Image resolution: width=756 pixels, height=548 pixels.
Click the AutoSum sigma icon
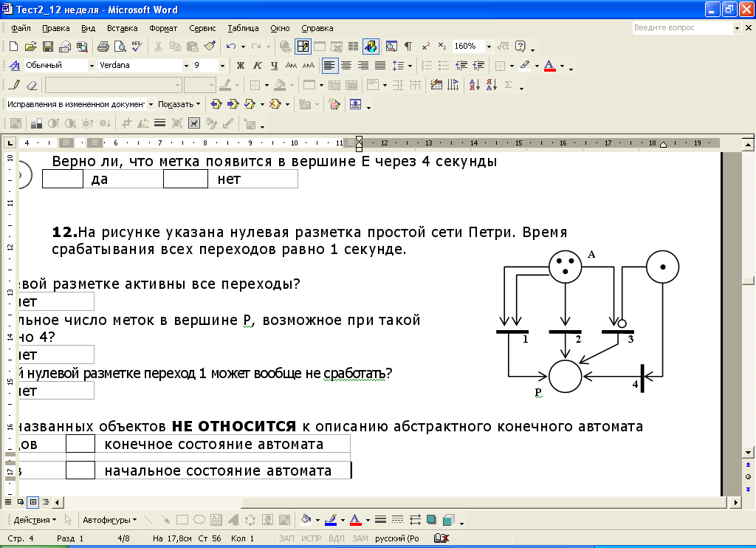pos(508,85)
